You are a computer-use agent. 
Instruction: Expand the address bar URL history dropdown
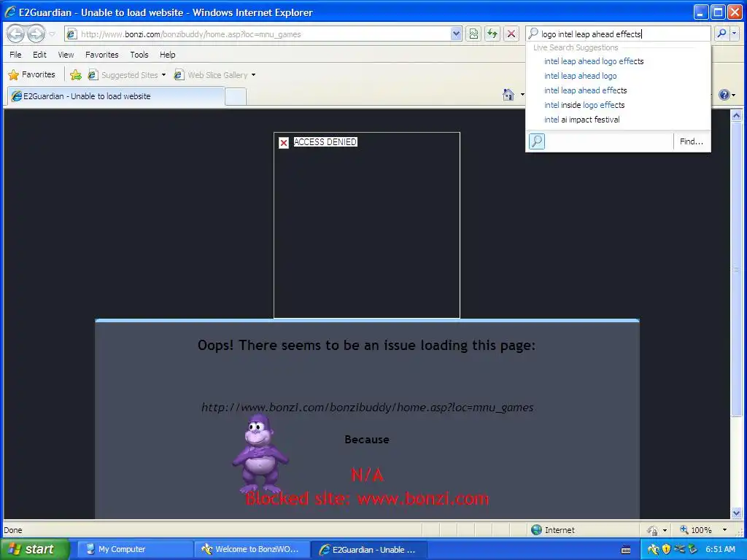click(x=456, y=34)
